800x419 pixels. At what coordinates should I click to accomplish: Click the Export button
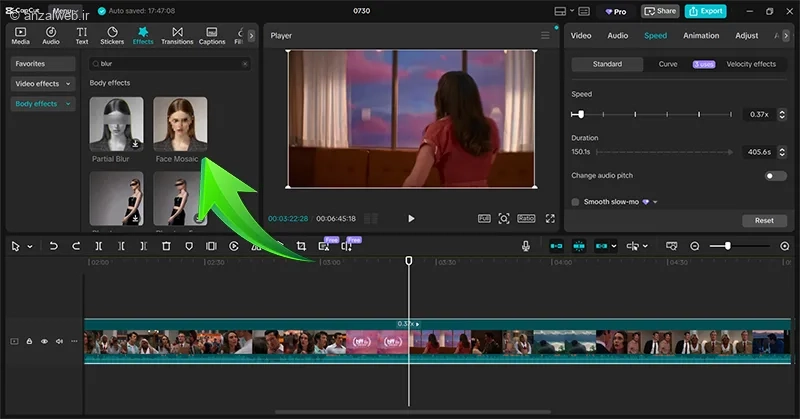[x=706, y=11]
